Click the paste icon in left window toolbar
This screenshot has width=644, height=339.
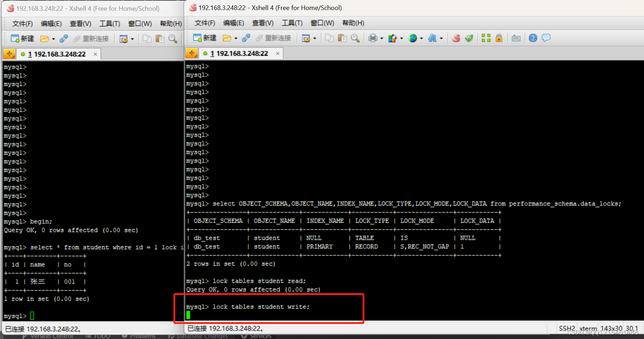160,39
